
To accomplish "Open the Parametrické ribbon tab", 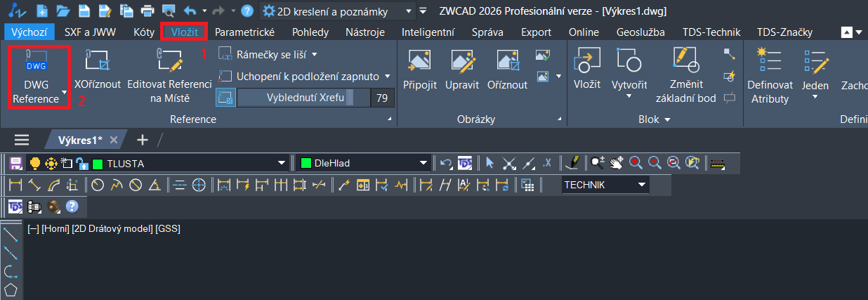I will pos(244,32).
